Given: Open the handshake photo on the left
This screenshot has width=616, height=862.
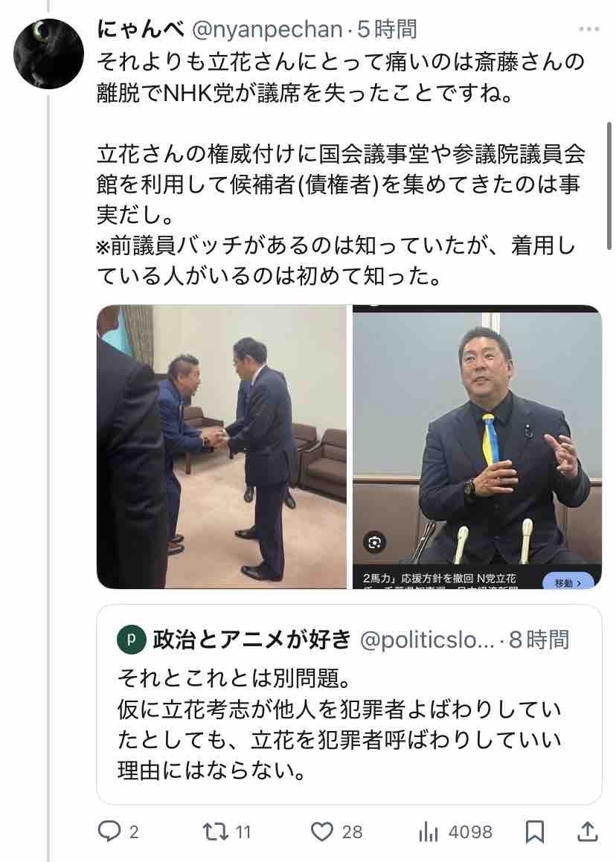Looking at the screenshot, I should 222,446.
